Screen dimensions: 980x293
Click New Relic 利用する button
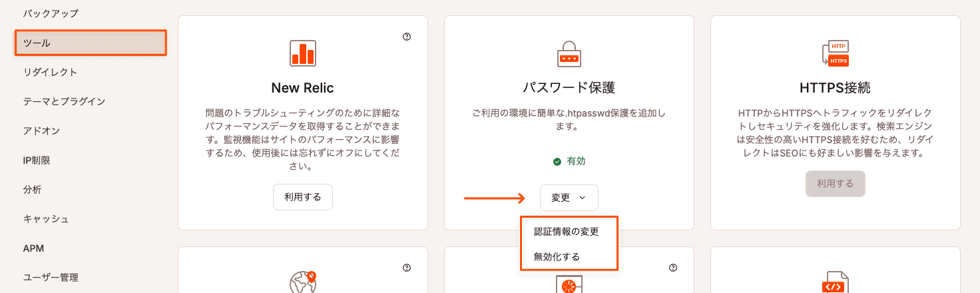pos(303,197)
